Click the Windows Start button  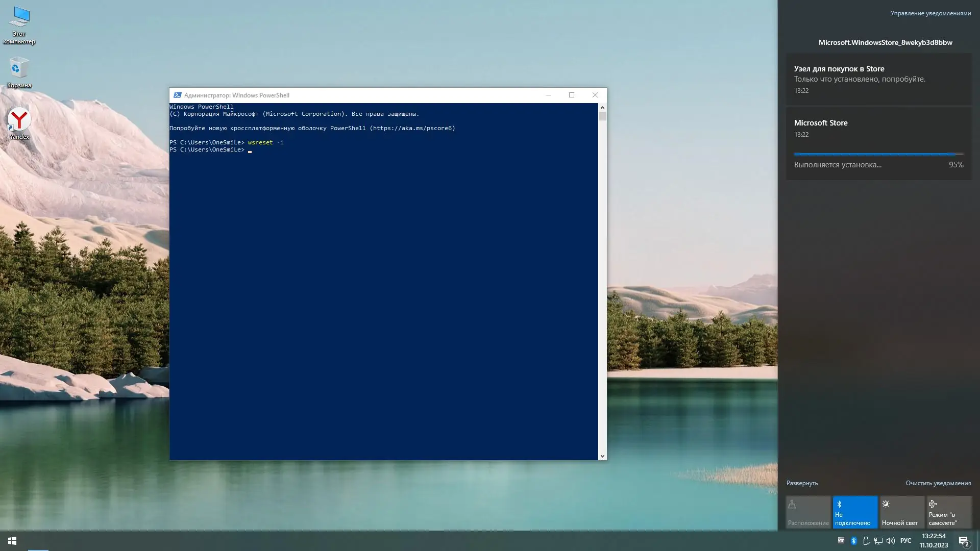click(x=12, y=541)
